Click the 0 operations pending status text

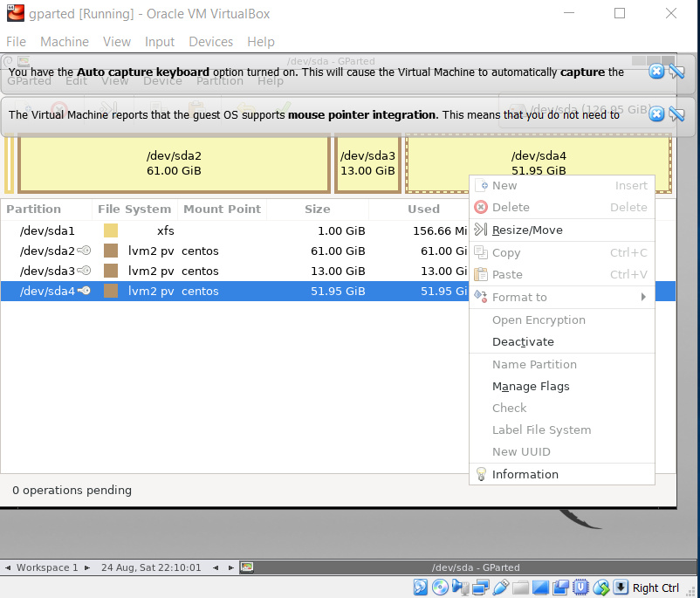click(72, 490)
